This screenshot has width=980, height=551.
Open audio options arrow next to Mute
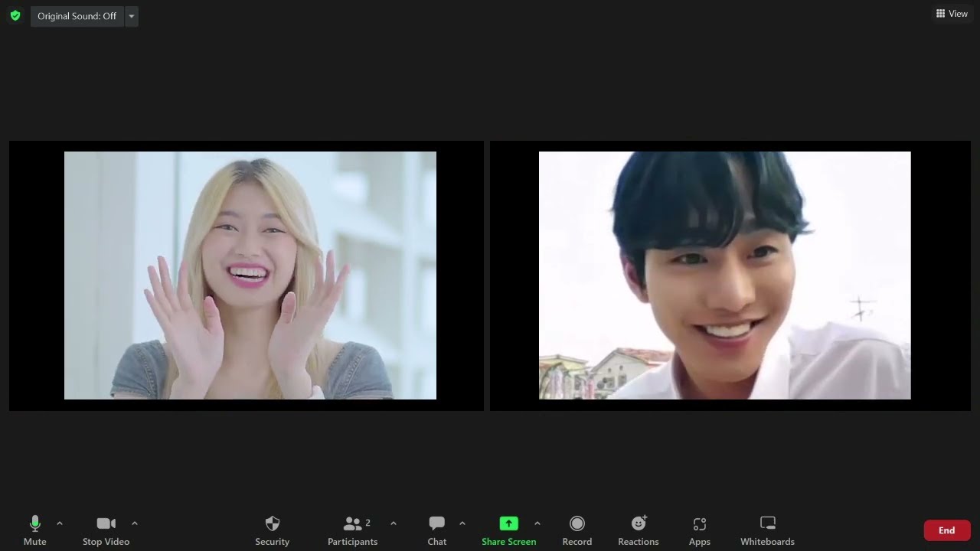(60, 523)
